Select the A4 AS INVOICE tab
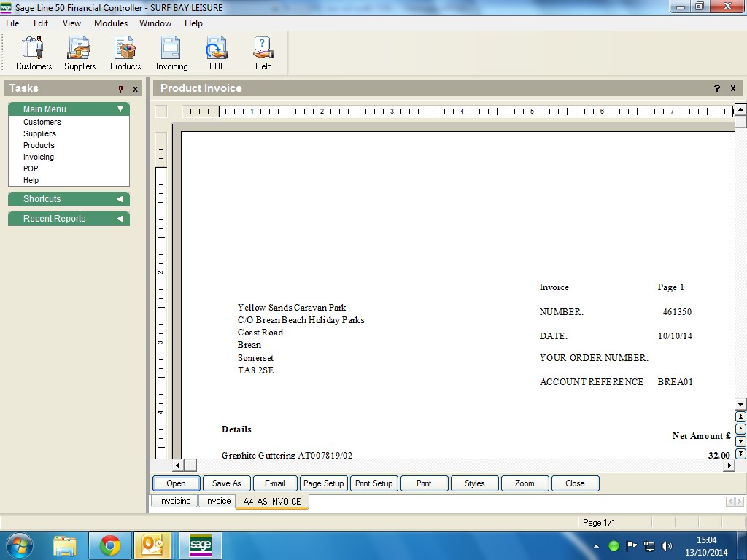This screenshot has height=560, width=747. tap(272, 502)
